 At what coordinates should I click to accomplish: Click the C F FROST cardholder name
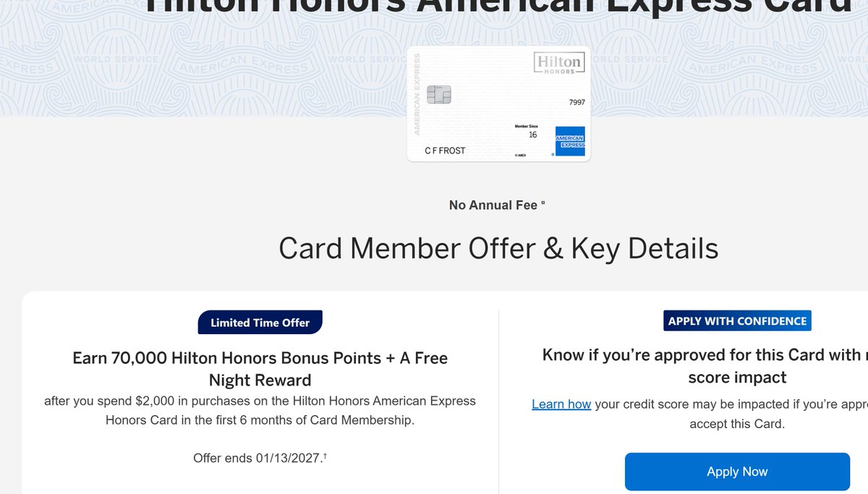tap(445, 150)
